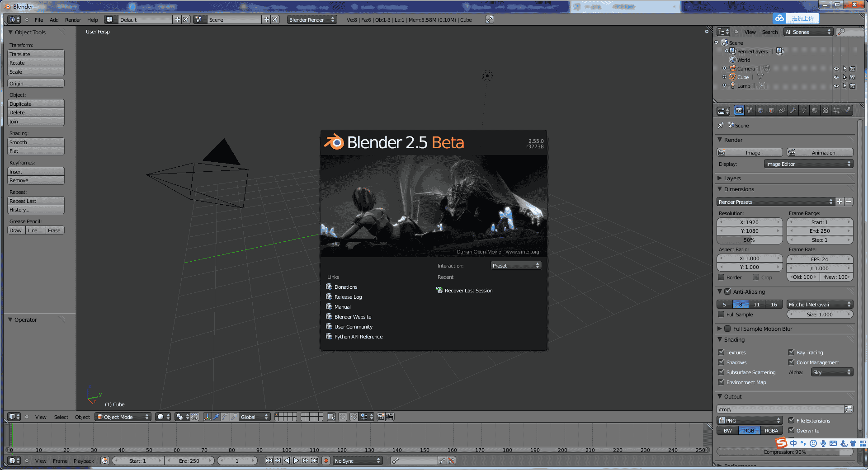Expand the Layers panel
The height and width of the screenshot is (470, 868).
pyautogui.click(x=732, y=178)
